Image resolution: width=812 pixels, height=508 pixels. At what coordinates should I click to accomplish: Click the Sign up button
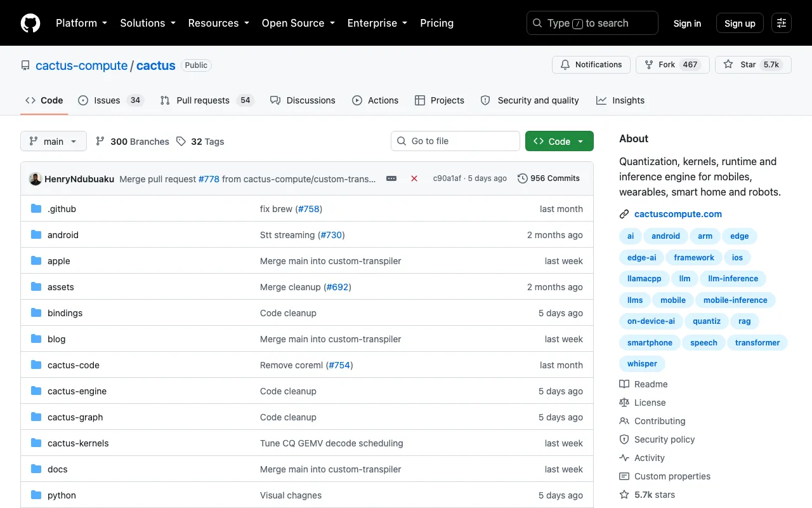[x=740, y=23]
